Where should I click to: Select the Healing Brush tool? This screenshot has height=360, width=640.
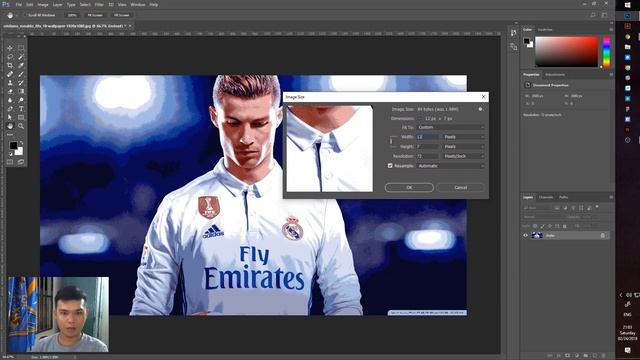pos(10,74)
